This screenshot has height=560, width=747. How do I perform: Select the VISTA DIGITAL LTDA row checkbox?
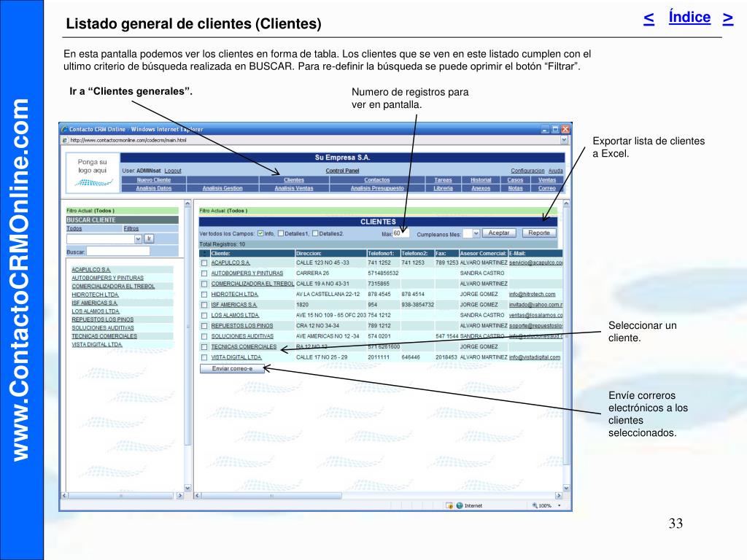[x=204, y=357]
